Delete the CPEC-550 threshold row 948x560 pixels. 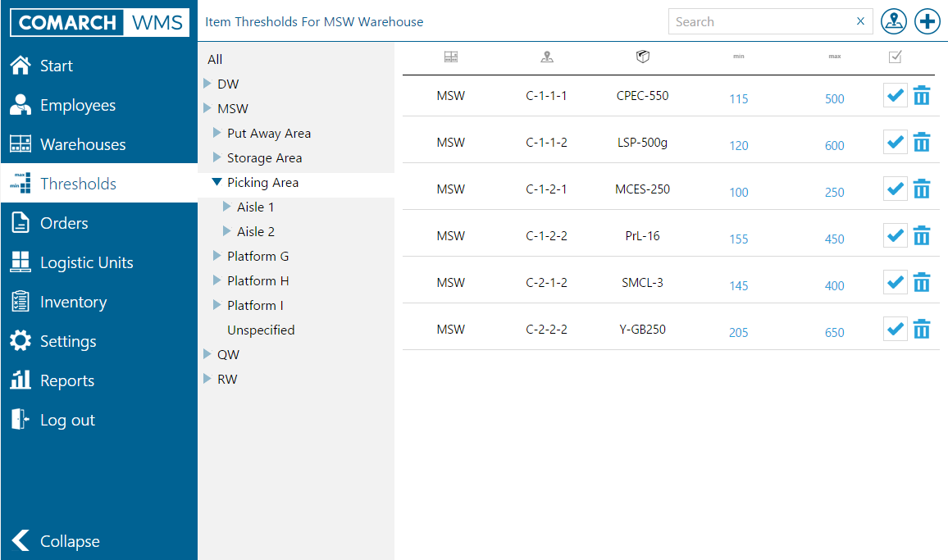click(922, 96)
